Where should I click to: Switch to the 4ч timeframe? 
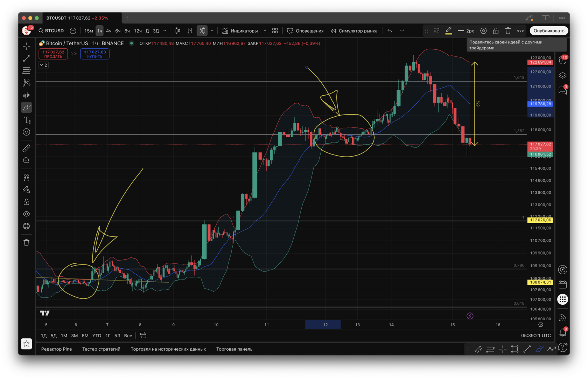coord(109,31)
